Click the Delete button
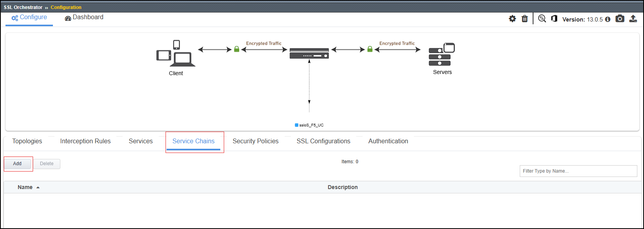Screen dimensions: 644x229 [47, 164]
